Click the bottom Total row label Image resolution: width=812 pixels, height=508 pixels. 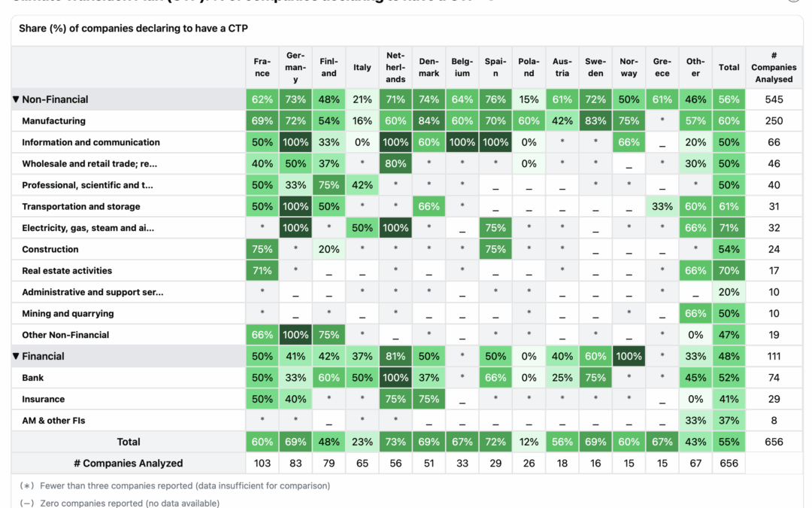[x=129, y=442]
